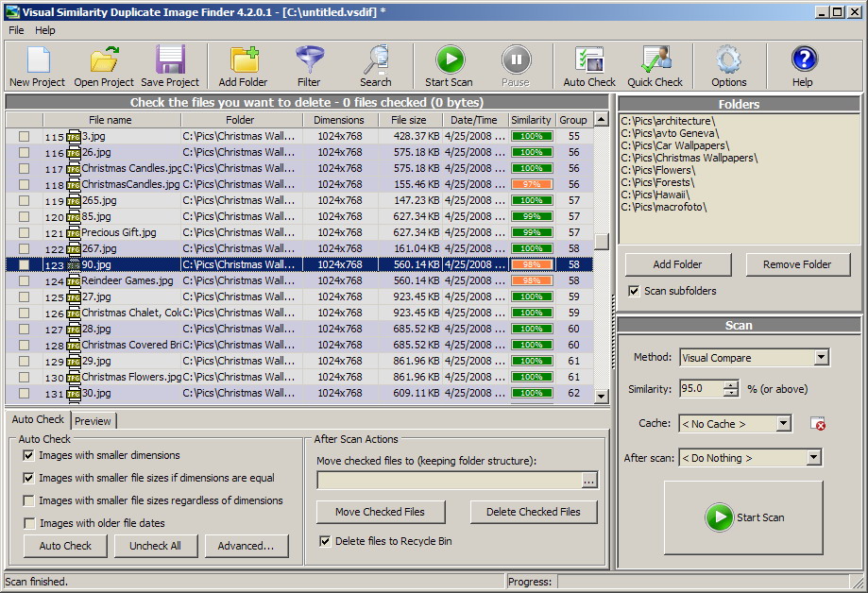This screenshot has width=868, height=593.
Task: Run Auto Check from the toolbar
Action: 589,60
